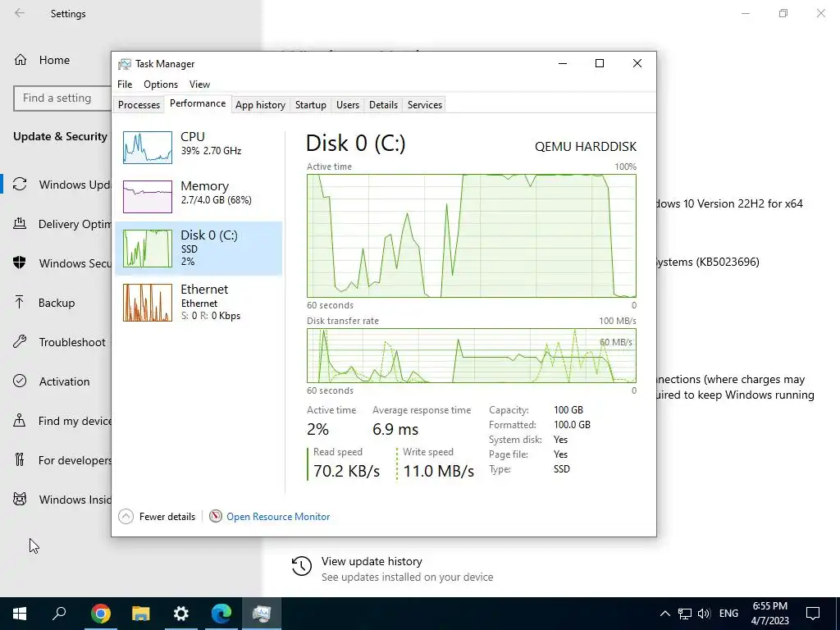Click the ENG language indicator

728,614
